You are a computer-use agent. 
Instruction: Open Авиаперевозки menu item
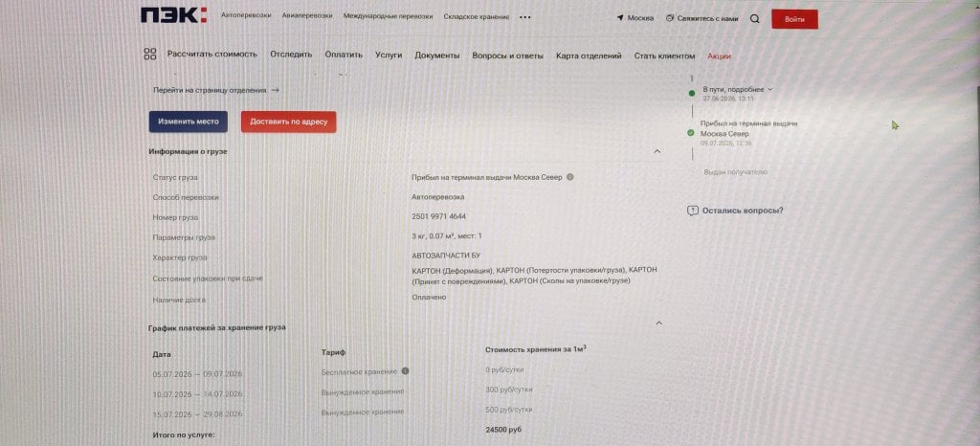[x=307, y=16]
